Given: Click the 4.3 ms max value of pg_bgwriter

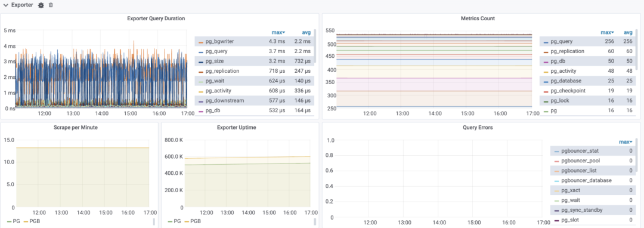Looking at the screenshot, I should coord(277,42).
